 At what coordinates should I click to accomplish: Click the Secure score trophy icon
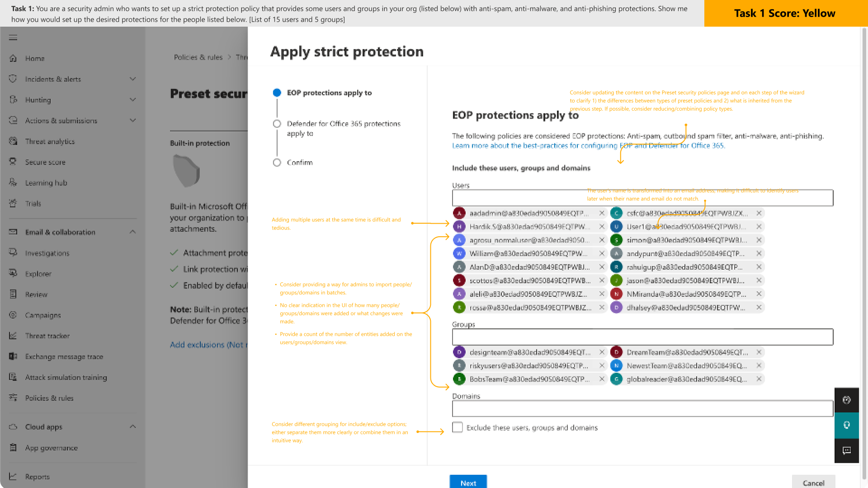[13, 162]
